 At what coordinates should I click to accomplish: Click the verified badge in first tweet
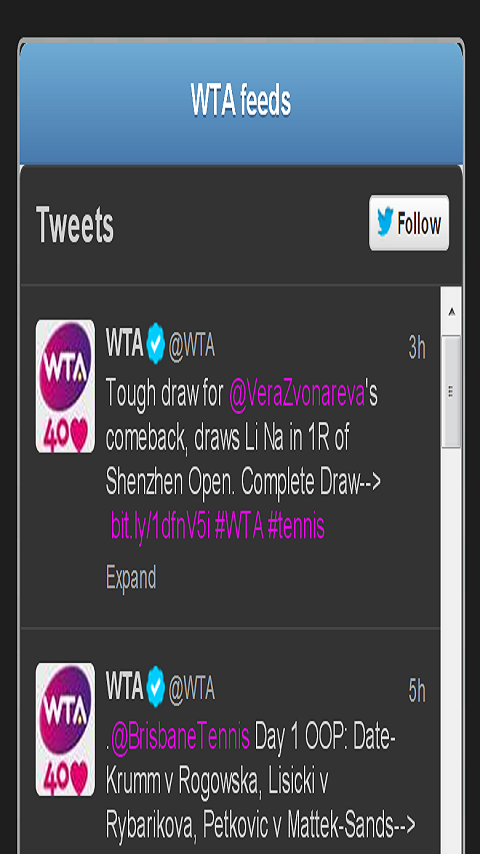coord(156,344)
